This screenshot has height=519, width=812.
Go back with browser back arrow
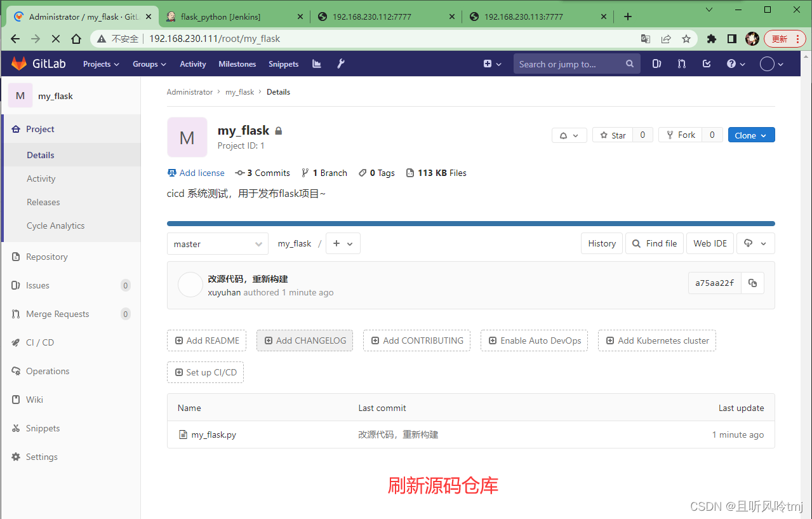15,39
